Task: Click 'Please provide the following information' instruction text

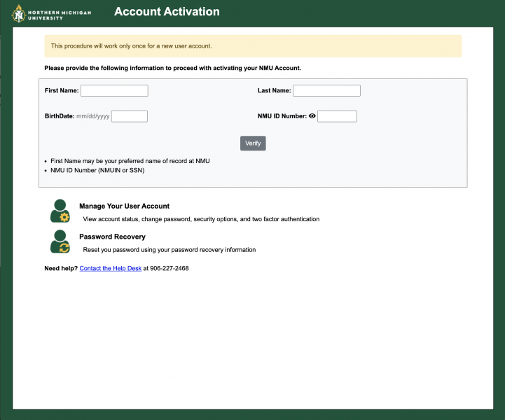Action: [x=172, y=68]
